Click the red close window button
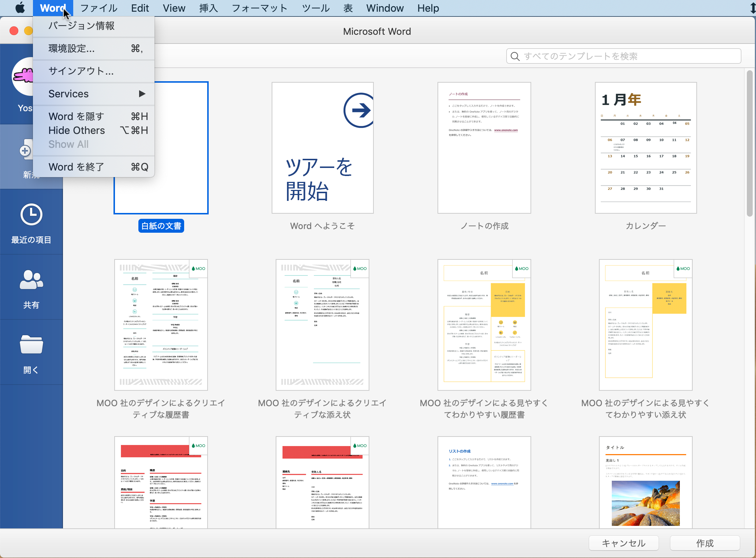756x558 pixels. 14,31
